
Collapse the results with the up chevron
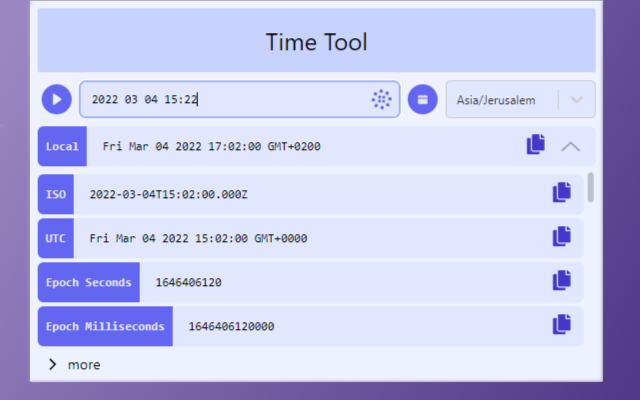tap(571, 146)
